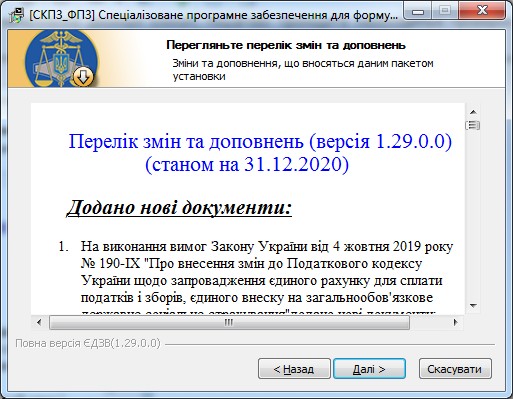
Task: Click the installer icon in the title bar
Action: (x=16, y=16)
